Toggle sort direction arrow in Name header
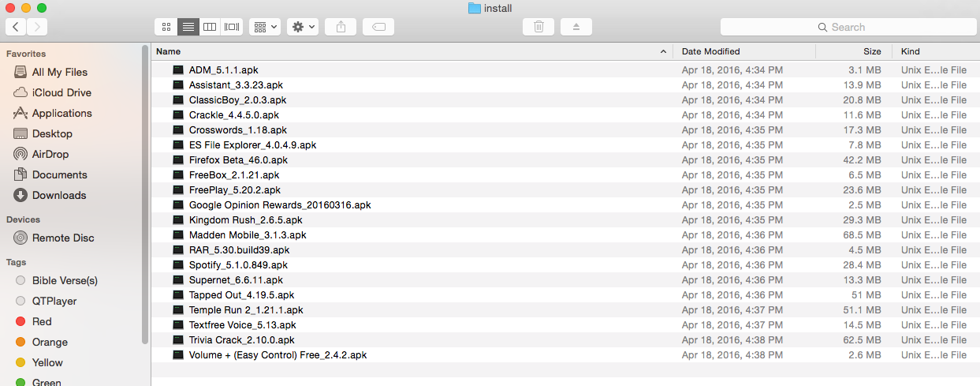 tap(662, 51)
